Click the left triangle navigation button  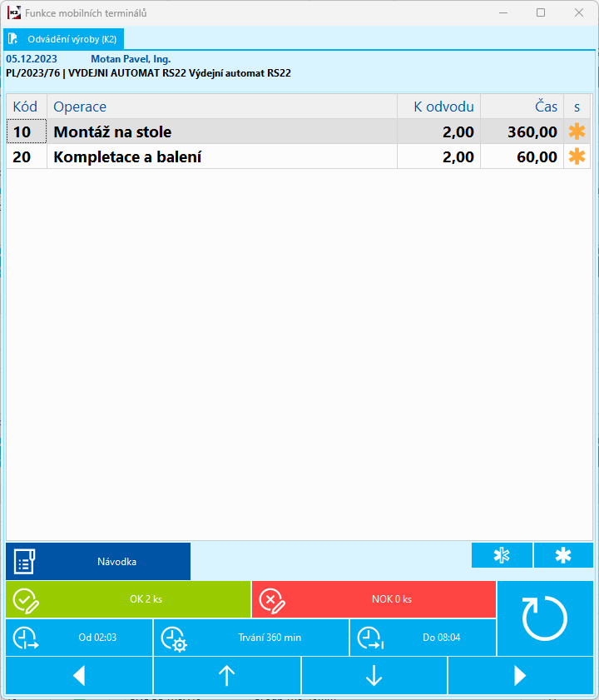[79, 675]
